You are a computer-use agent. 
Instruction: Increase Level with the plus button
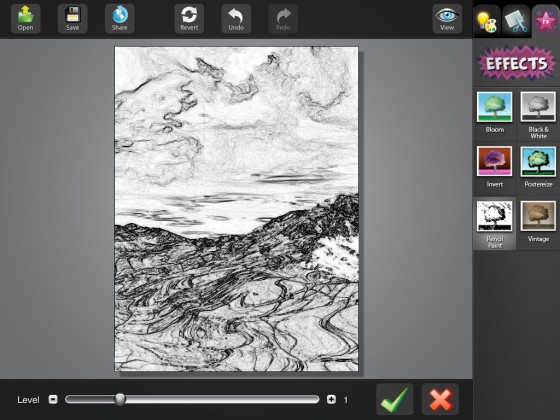[x=331, y=399]
